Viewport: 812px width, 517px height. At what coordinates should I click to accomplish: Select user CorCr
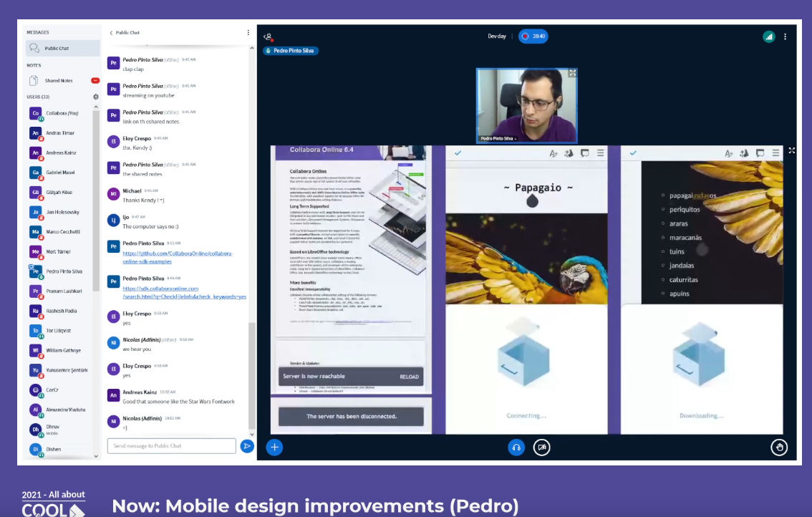point(59,390)
